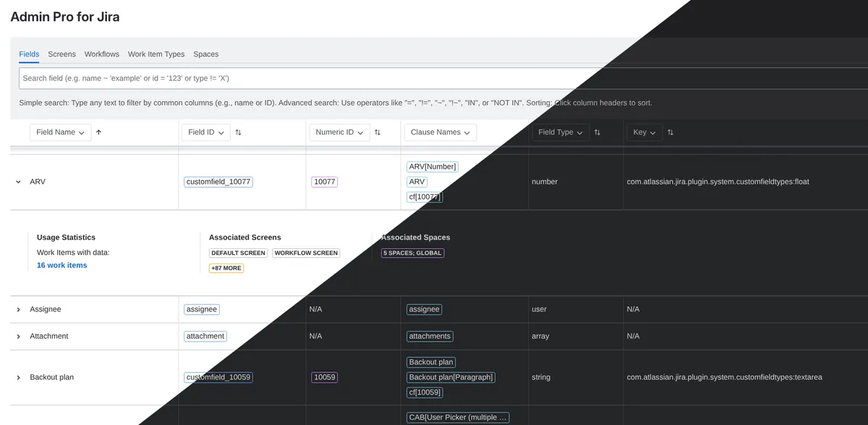Click the sort icon beside Key
Screen dimensions: 868x425
pyautogui.click(x=671, y=132)
